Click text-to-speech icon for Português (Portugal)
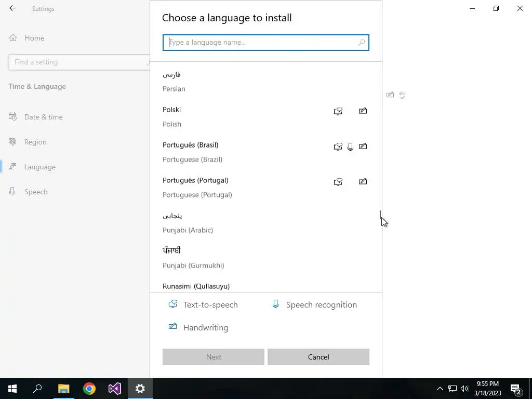The height and width of the screenshot is (399, 532). point(338,182)
